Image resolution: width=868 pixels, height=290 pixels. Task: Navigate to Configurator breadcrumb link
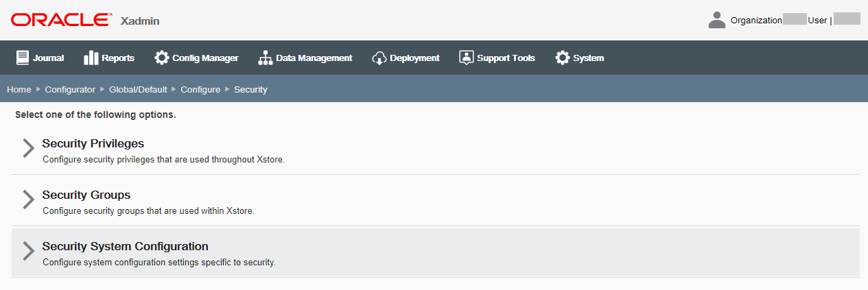[70, 89]
